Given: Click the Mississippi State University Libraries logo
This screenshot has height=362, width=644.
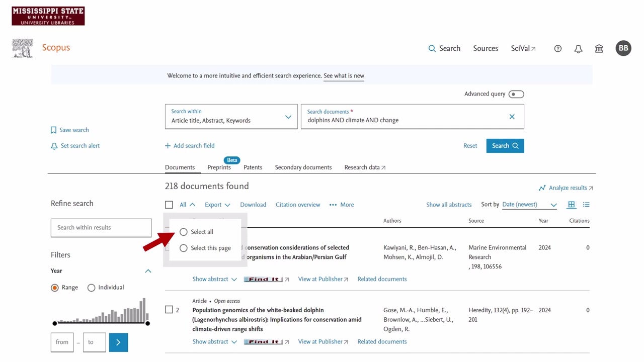Looking at the screenshot, I should coord(48,16).
